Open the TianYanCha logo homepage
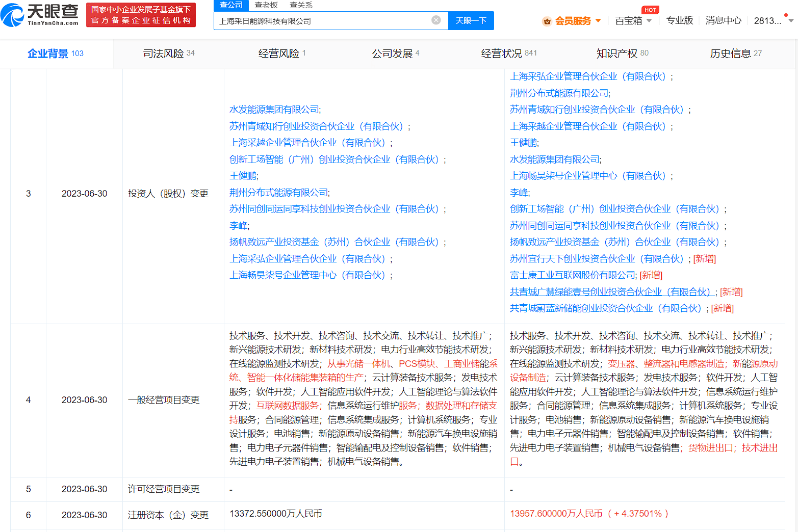This screenshot has width=798, height=532. (40, 15)
